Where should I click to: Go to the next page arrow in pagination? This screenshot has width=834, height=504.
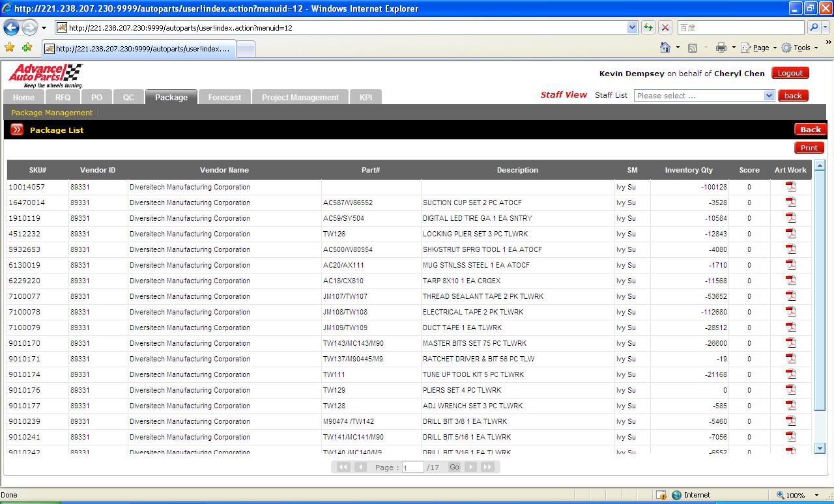click(x=470, y=467)
